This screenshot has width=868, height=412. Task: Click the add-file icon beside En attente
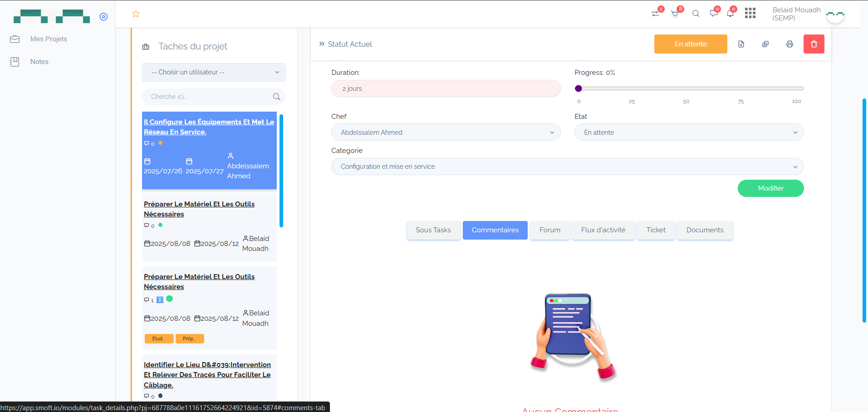741,44
